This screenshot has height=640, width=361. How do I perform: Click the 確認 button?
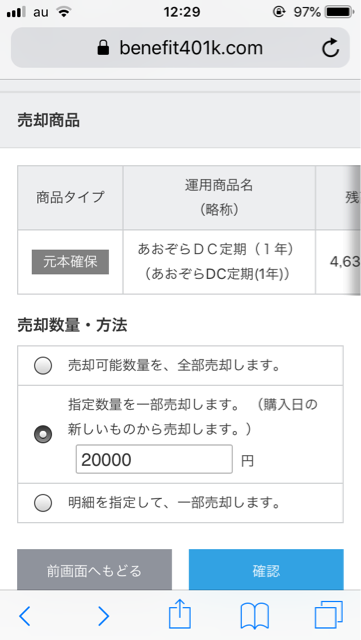[x=266, y=570]
